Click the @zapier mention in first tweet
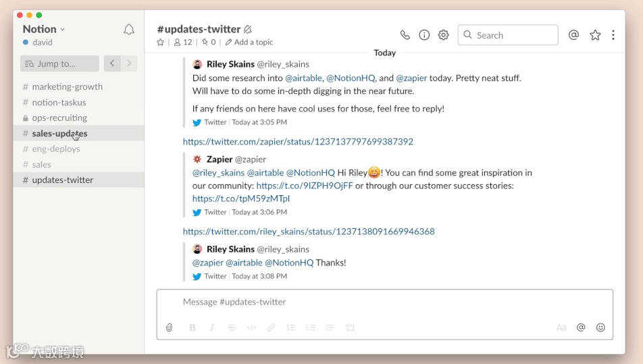 pyautogui.click(x=411, y=78)
